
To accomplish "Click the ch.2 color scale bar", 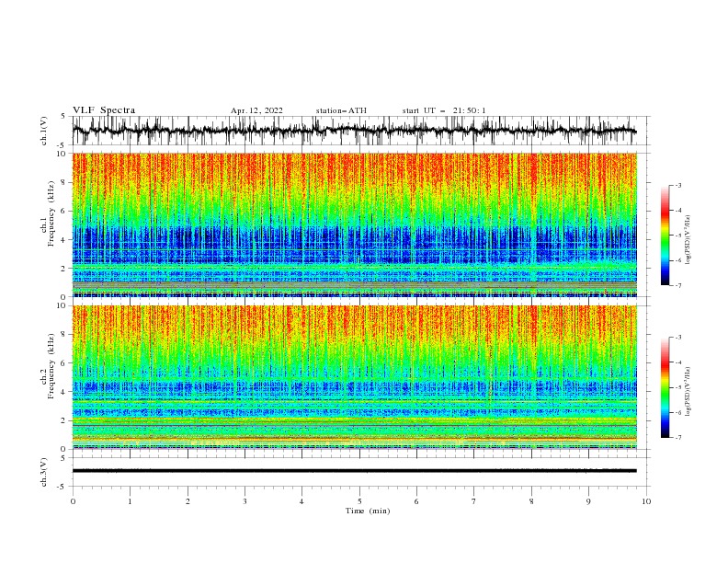I will 665,387.
